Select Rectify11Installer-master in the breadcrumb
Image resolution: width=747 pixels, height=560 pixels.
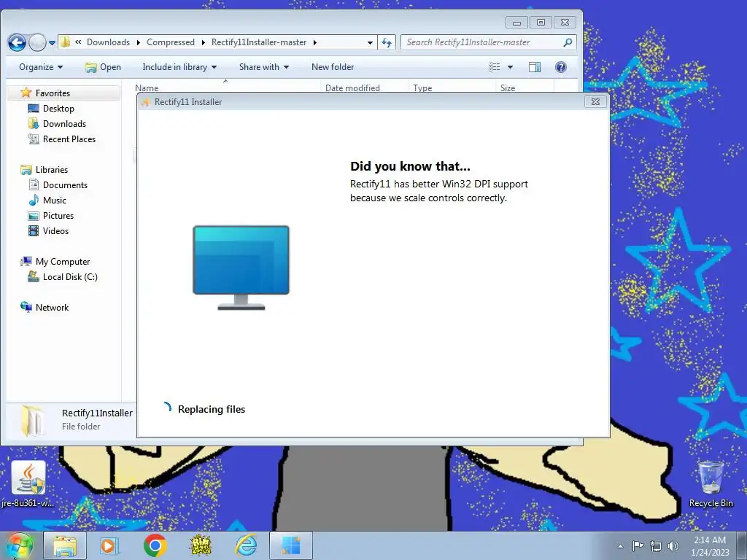click(x=259, y=42)
